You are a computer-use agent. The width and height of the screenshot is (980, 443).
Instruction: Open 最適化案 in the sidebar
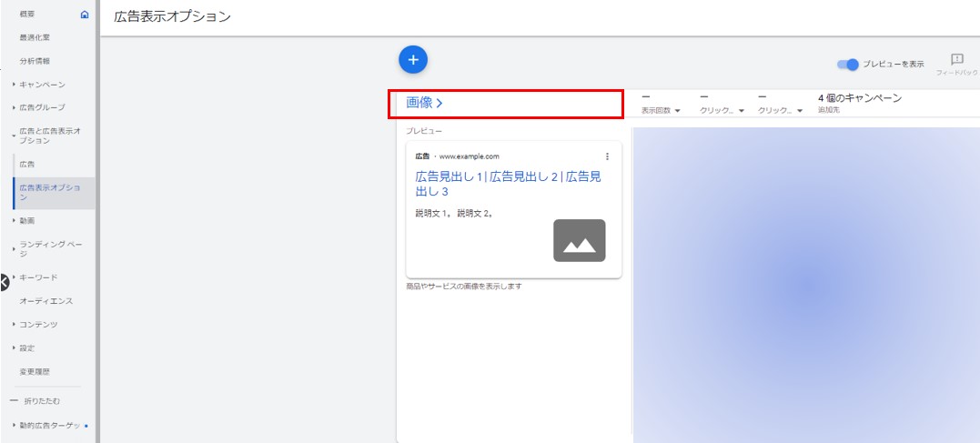point(35,37)
